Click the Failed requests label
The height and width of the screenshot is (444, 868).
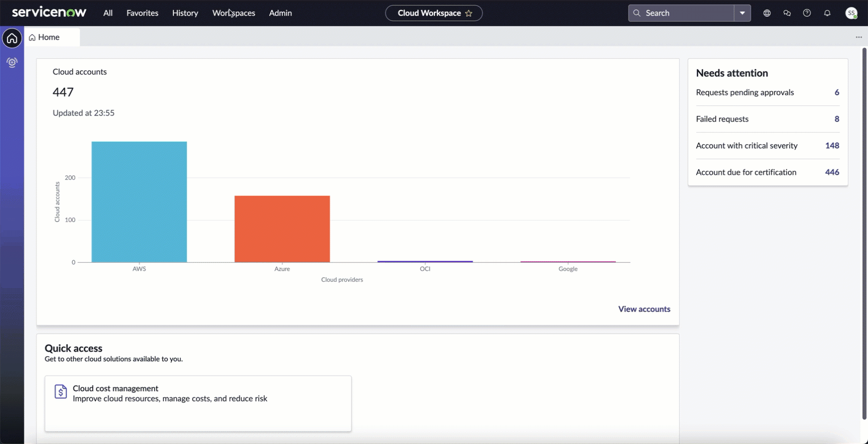(722, 119)
